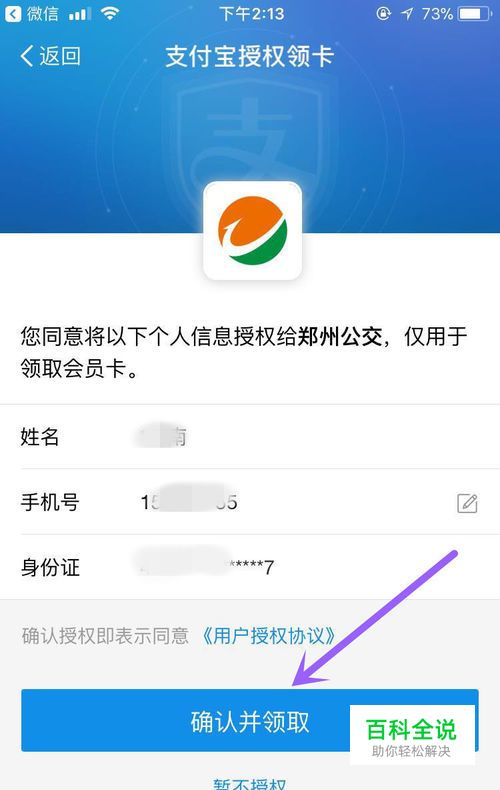The height and width of the screenshot is (790, 500).
Task: Go back with the 返回 chevron
Action: point(27,56)
